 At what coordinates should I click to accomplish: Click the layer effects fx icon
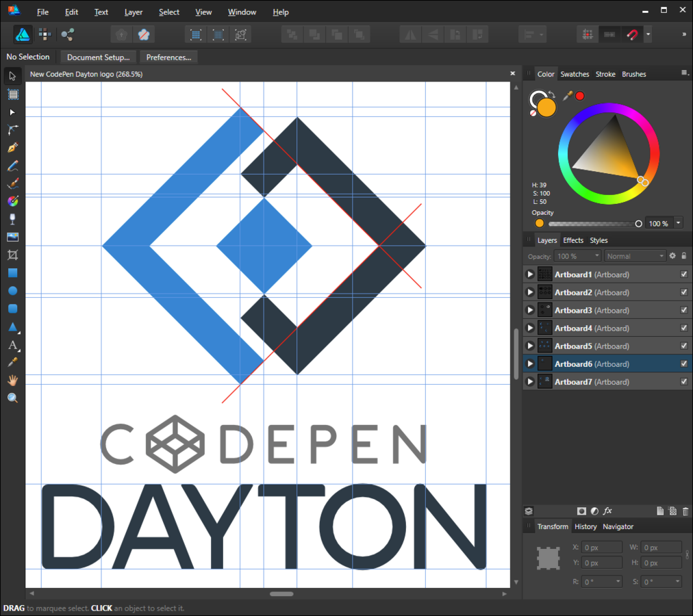click(607, 511)
